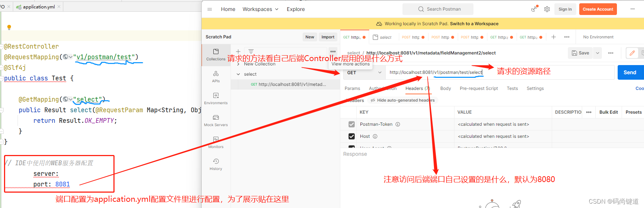
Task: Click the select breadcrumb link
Action: click(x=353, y=53)
